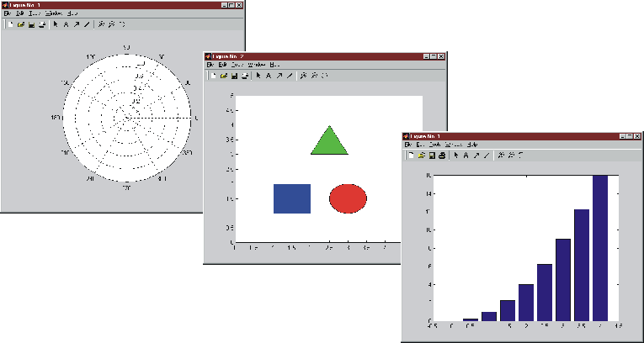Screen dimensions: 644x343
Task: Open the Window menu in Figure No. 1
Action: pyautogui.click(x=52, y=14)
